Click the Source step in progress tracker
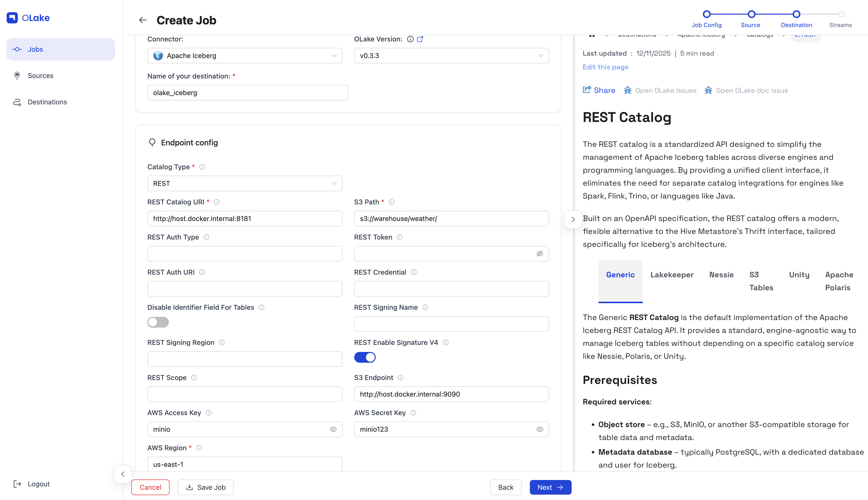868x500 pixels. click(x=751, y=14)
